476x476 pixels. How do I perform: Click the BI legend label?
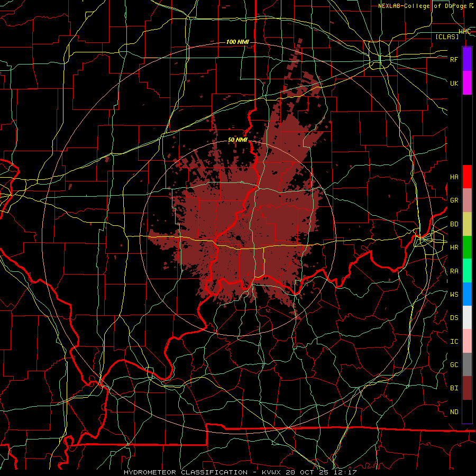tap(454, 388)
